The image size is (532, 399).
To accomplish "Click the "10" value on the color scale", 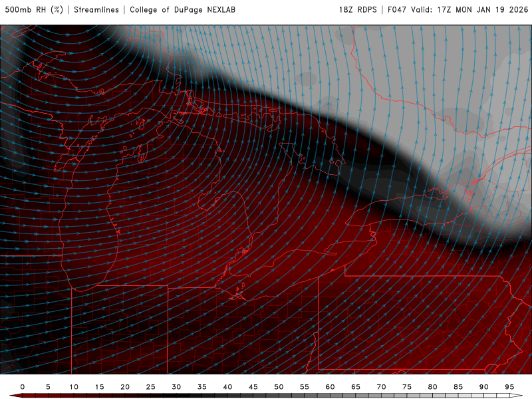I will point(74,387).
